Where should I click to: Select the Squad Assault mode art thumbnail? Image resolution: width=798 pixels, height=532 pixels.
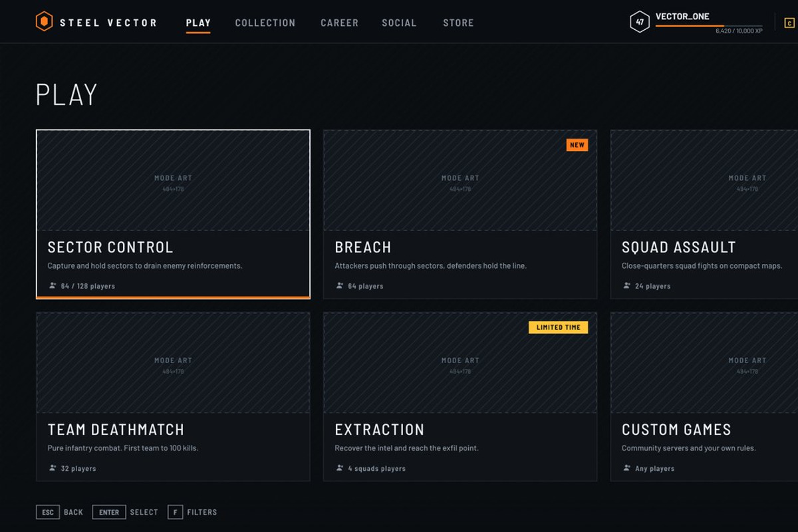pos(704,180)
